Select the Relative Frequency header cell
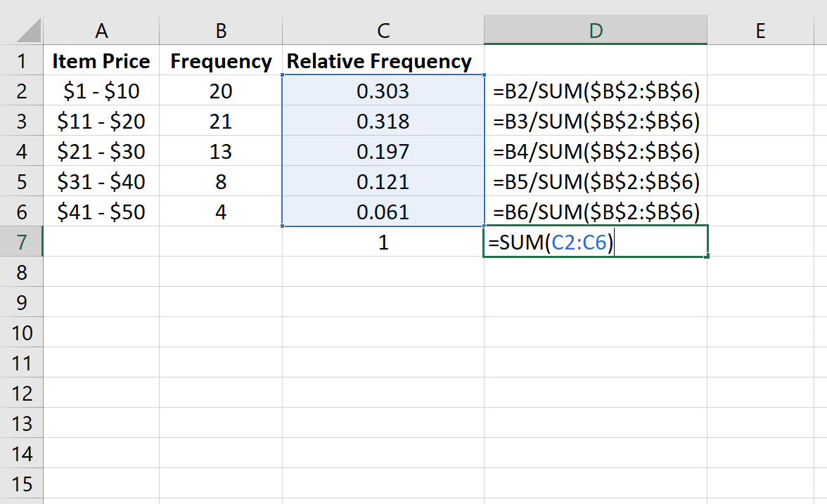Image resolution: width=827 pixels, height=504 pixels. [x=383, y=60]
